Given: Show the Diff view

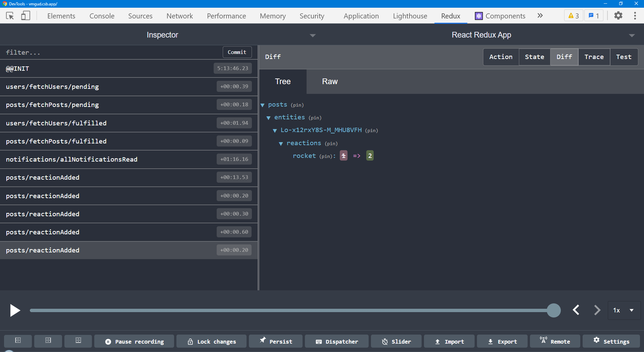Looking at the screenshot, I should tap(564, 57).
